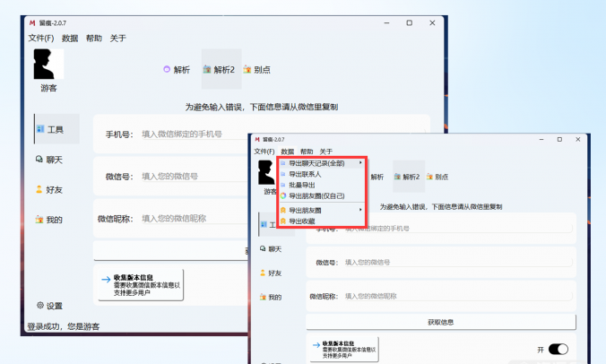Open 我的 sidebar item in the front window
Viewport: 606px width, 364px height.
pyautogui.click(x=271, y=297)
